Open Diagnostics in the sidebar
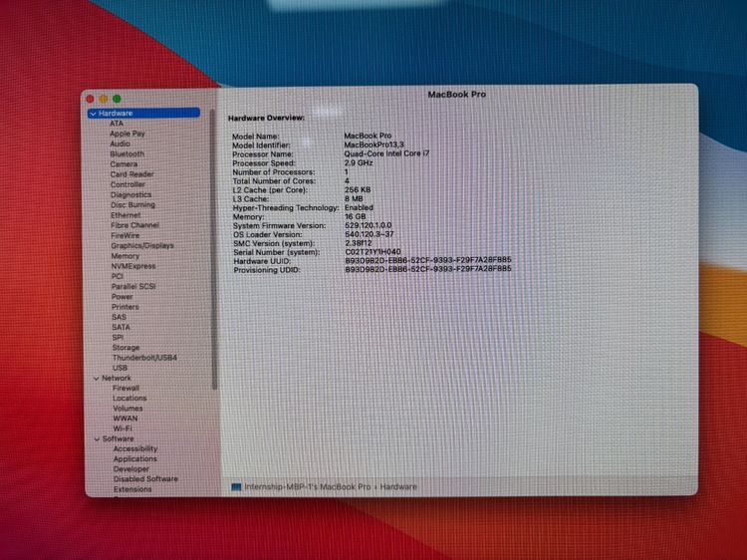 pos(131,195)
